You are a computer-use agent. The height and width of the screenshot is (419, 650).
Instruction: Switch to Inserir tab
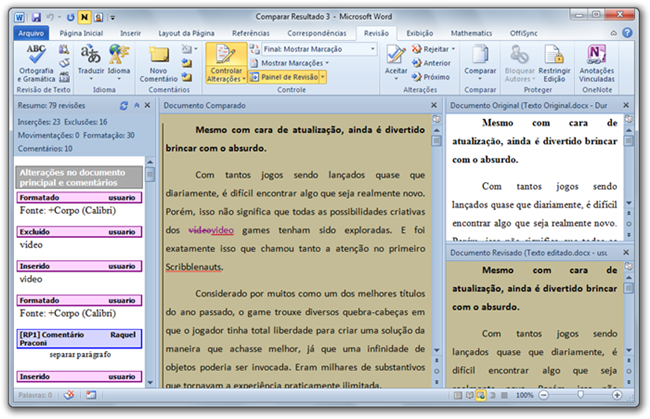(x=131, y=33)
